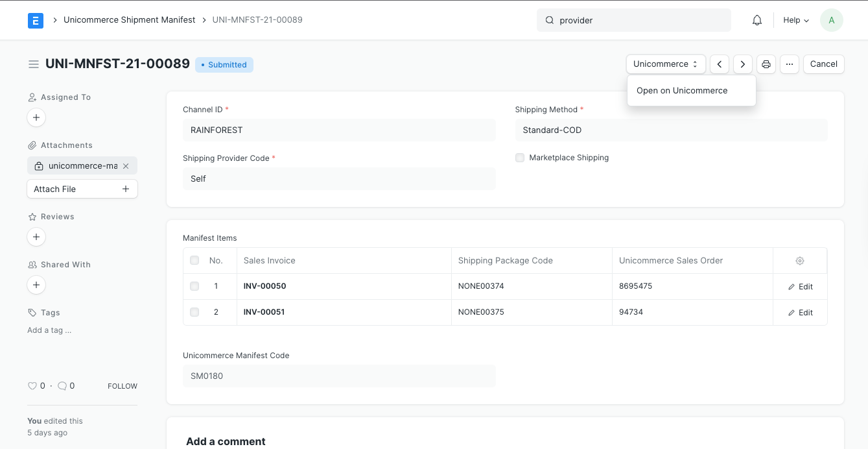
Task: Click the print icon
Action: [x=766, y=64]
